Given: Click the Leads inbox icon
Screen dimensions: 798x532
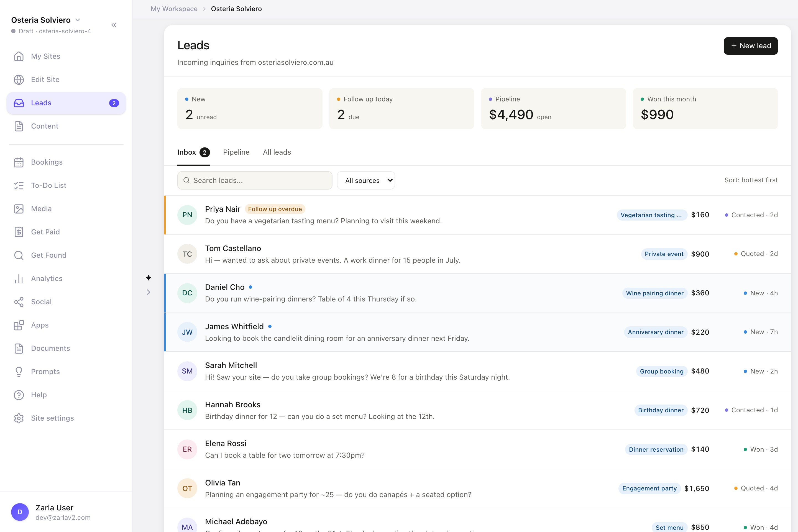Looking at the screenshot, I should (19, 103).
